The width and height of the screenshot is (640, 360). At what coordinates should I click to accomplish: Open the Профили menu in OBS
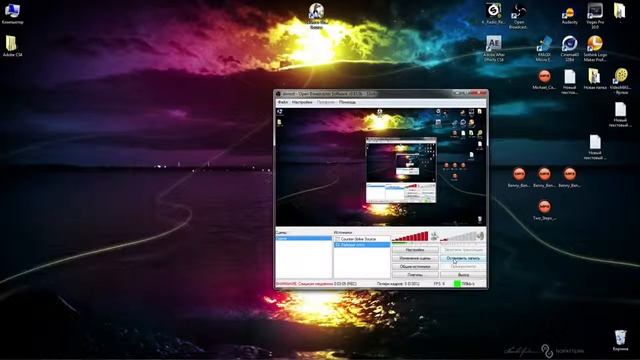point(326,102)
